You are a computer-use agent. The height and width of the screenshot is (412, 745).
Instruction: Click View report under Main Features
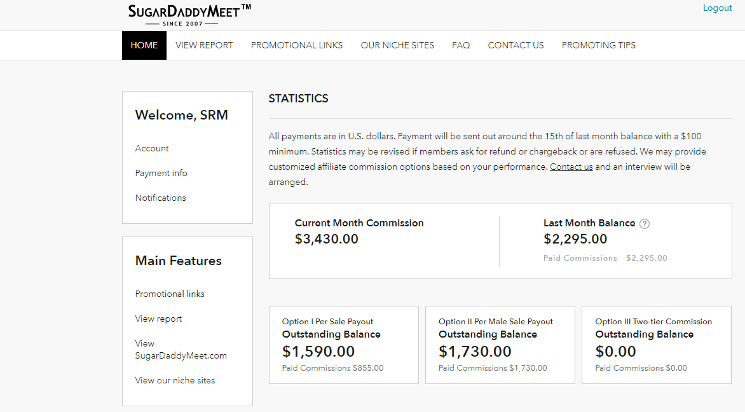point(158,319)
